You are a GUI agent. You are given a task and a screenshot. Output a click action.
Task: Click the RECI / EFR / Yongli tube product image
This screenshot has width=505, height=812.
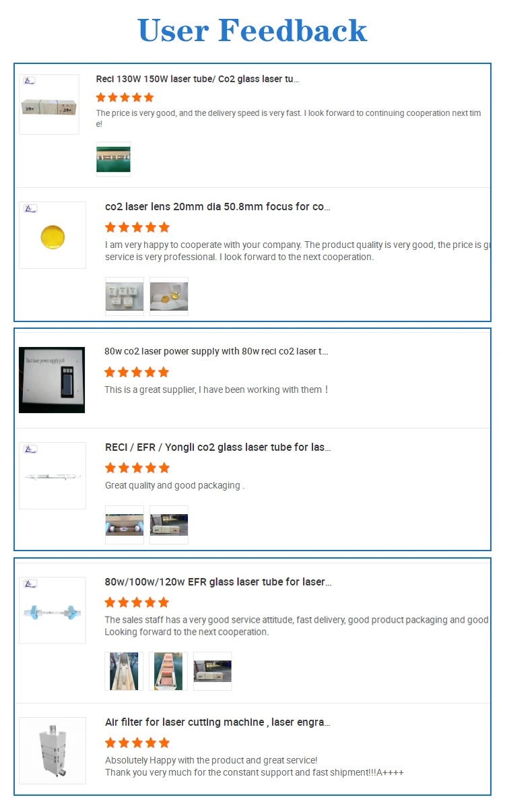pos(53,476)
